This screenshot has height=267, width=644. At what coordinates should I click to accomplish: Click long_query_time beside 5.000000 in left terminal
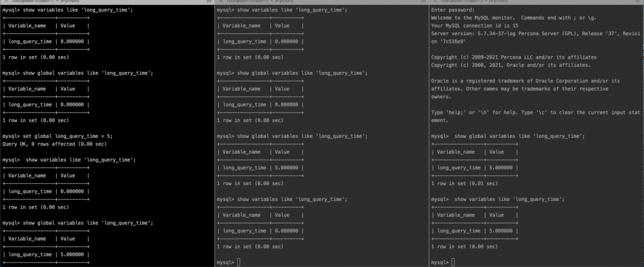tap(30, 254)
